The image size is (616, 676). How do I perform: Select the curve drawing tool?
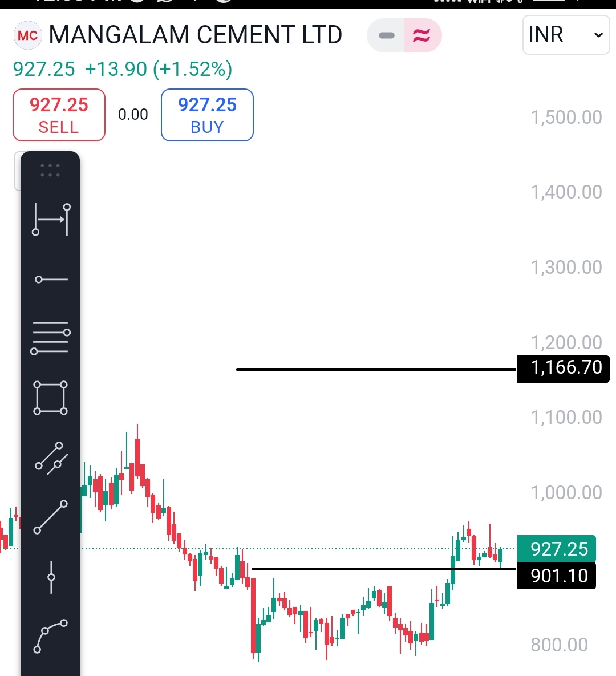click(50, 636)
